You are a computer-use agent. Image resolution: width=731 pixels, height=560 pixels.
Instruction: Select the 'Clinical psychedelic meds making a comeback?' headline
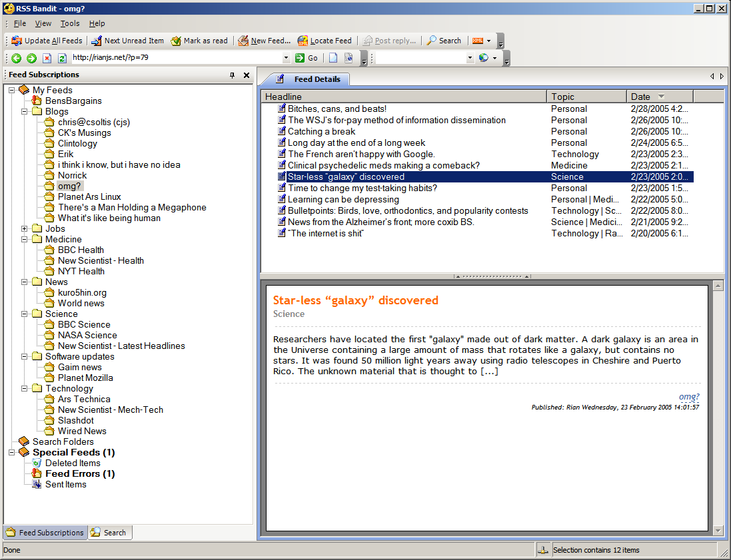point(384,165)
